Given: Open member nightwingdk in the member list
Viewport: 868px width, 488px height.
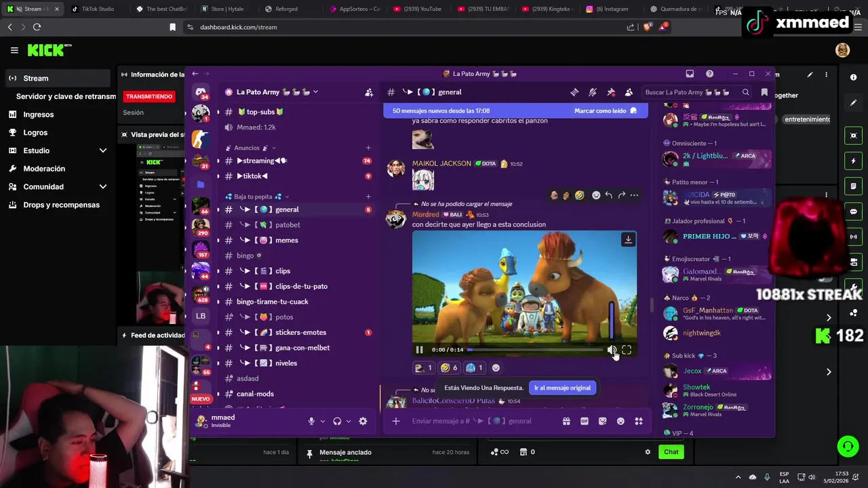Looking at the screenshot, I should click(702, 333).
